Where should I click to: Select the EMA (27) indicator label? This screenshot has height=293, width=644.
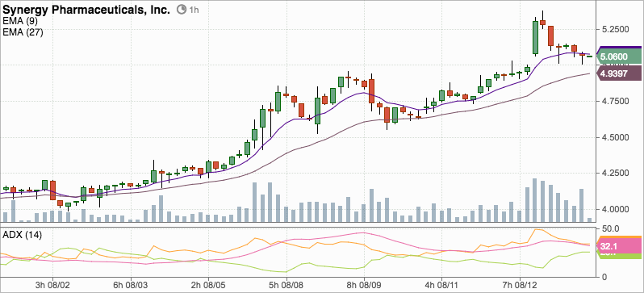click(23, 32)
